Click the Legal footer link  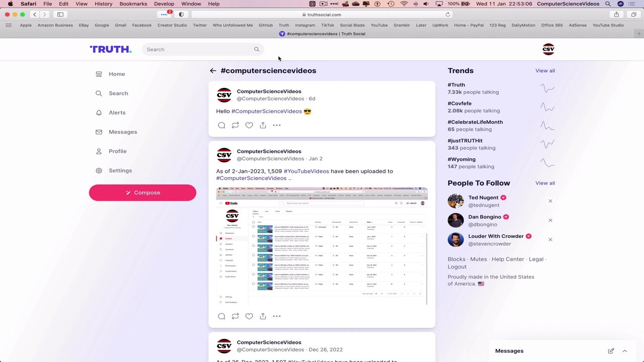[536, 259]
